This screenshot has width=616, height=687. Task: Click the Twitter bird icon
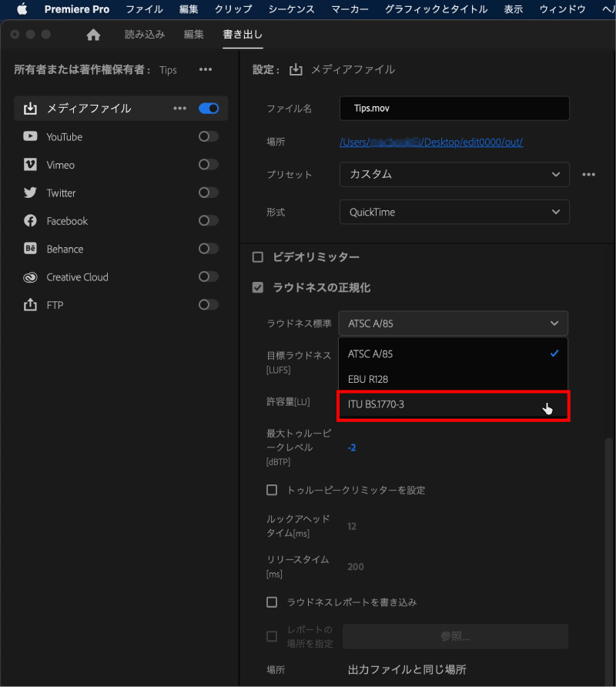[30, 193]
